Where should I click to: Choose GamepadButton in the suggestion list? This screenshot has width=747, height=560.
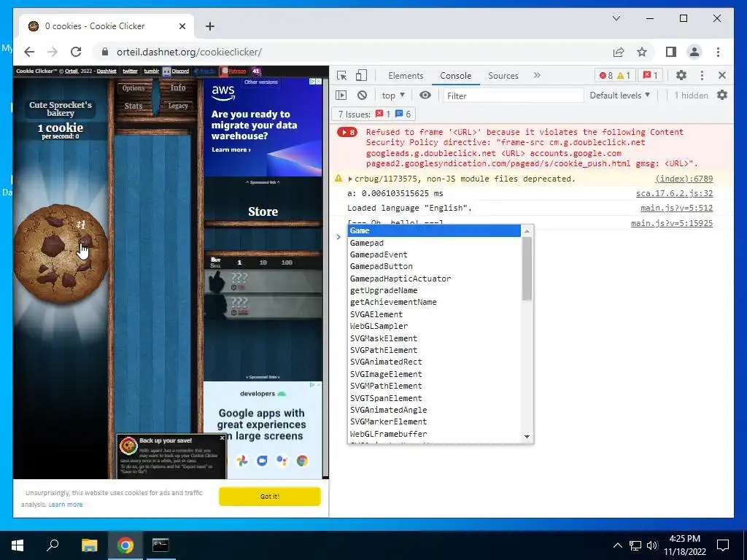pos(435,267)
